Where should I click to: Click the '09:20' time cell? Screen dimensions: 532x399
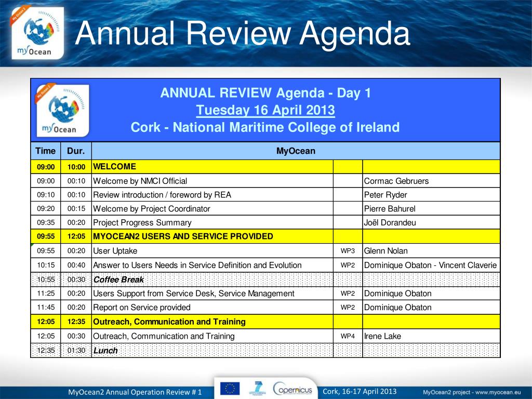coord(46,209)
